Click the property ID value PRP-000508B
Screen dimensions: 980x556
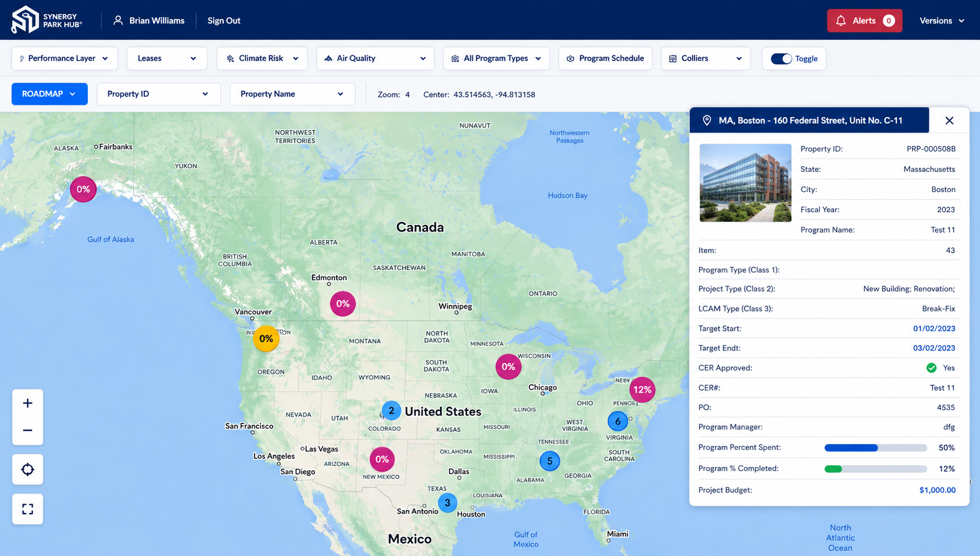coord(931,149)
